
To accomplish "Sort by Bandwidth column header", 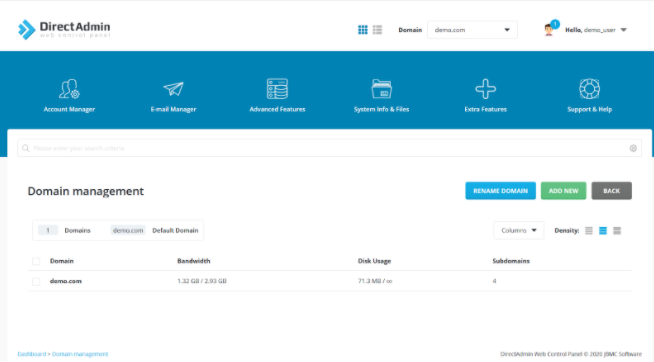I will point(194,261).
